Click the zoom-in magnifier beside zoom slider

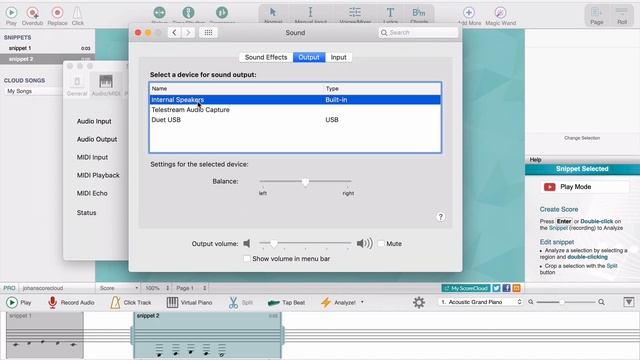pyautogui.click(x=601, y=302)
